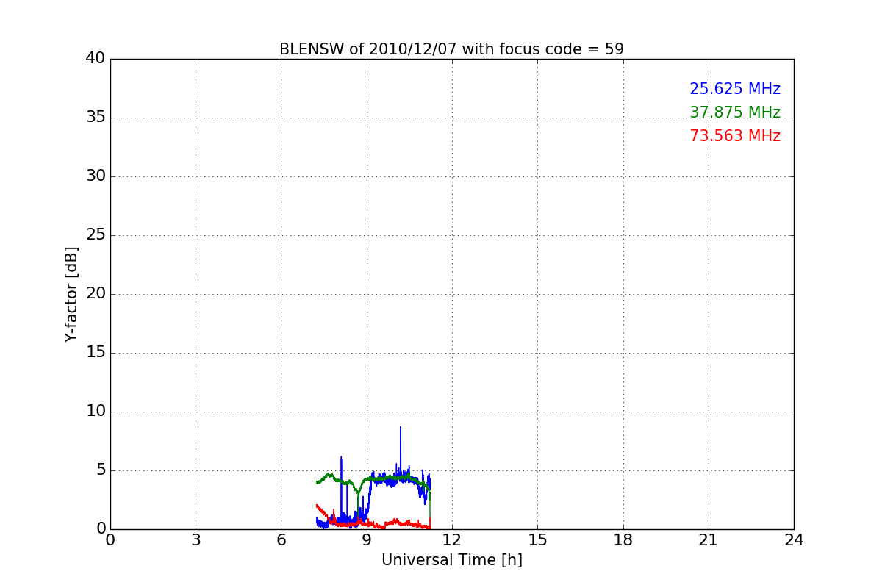Click the plot title 'BLENSW of 2010/12/07 with focus code = 59'
The width and height of the screenshot is (882, 588).
point(451,49)
